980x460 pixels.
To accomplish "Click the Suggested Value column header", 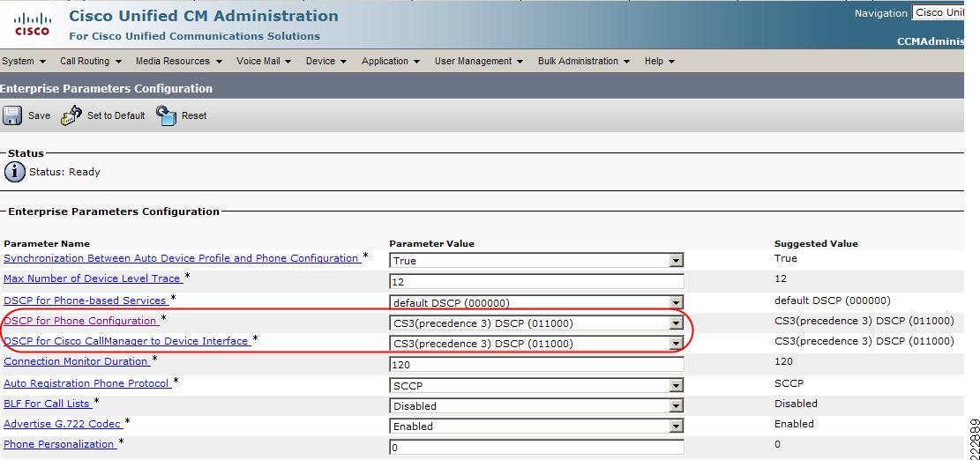I will [816, 244].
